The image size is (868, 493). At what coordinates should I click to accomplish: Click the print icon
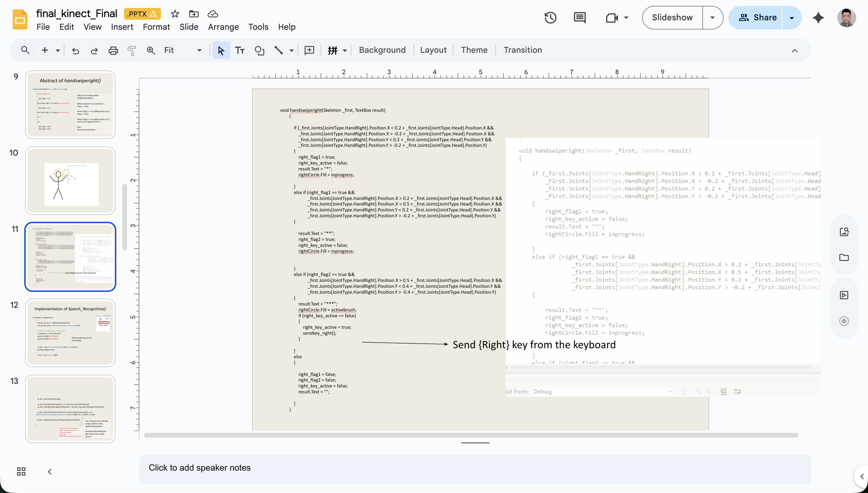click(113, 50)
